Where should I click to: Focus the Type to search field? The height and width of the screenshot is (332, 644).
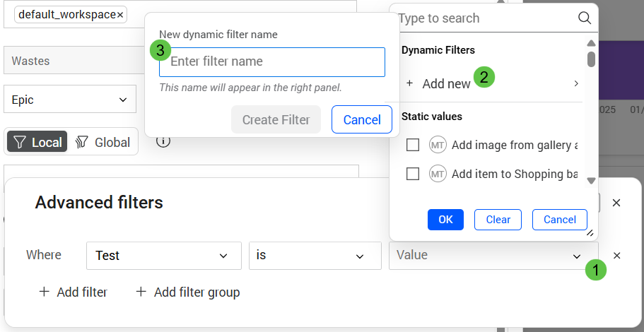486,18
